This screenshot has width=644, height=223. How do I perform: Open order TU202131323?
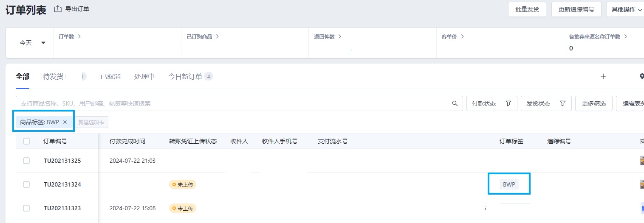(x=62, y=208)
